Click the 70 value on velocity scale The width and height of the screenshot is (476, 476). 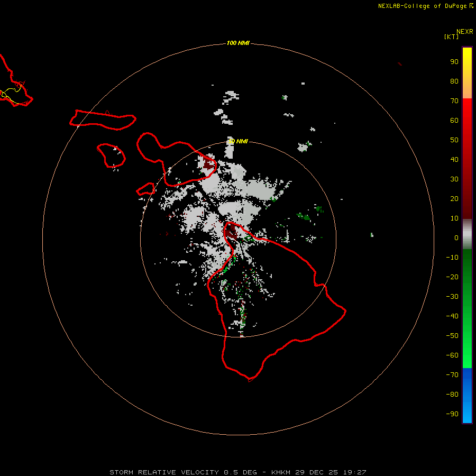pos(454,101)
